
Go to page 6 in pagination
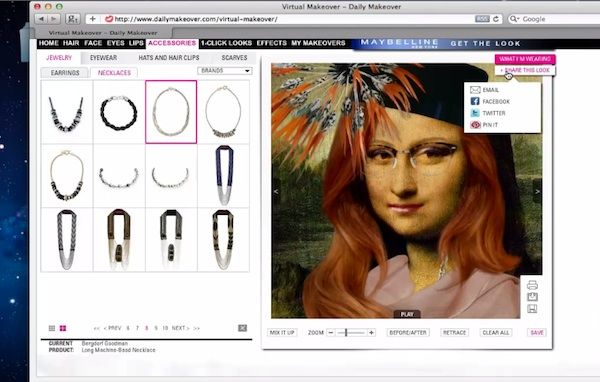[128, 328]
